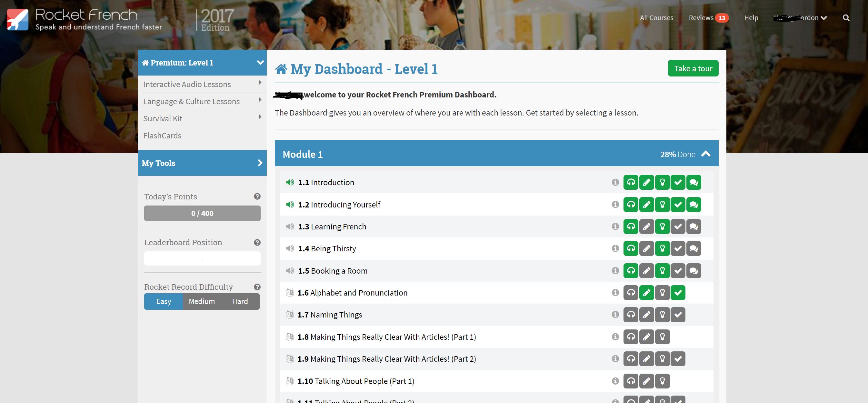868x403 pixels.
Task: Set Rocket Record Difficulty to Easy
Action: click(164, 301)
